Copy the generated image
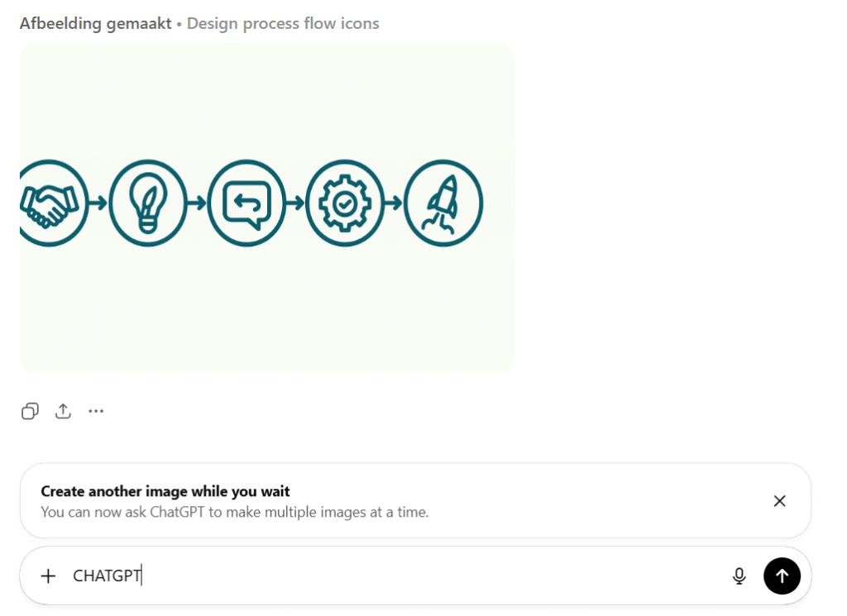The image size is (847, 616). coord(30,411)
